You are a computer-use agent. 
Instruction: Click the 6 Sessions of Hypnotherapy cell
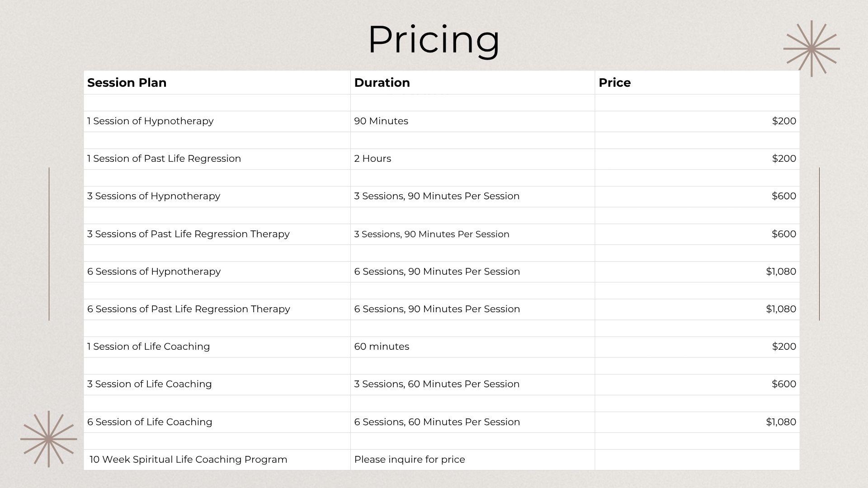tap(217, 272)
